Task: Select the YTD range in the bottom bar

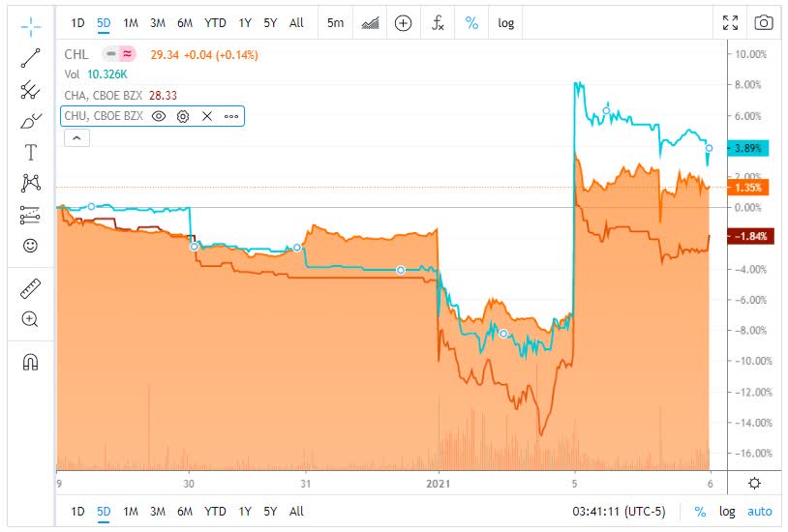Action: click(x=215, y=512)
